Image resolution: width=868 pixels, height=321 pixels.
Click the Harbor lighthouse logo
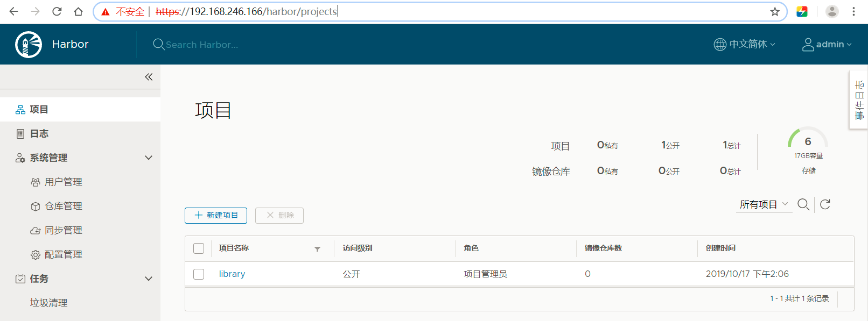coord(29,44)
